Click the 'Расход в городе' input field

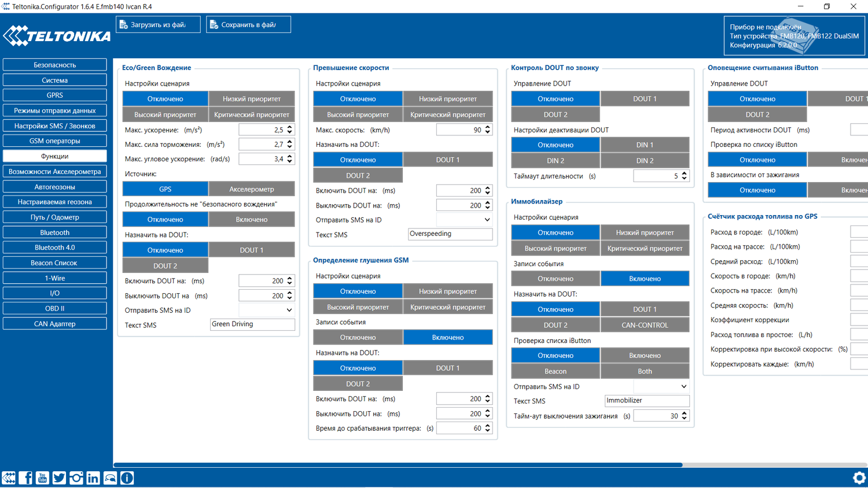point(859,232)
